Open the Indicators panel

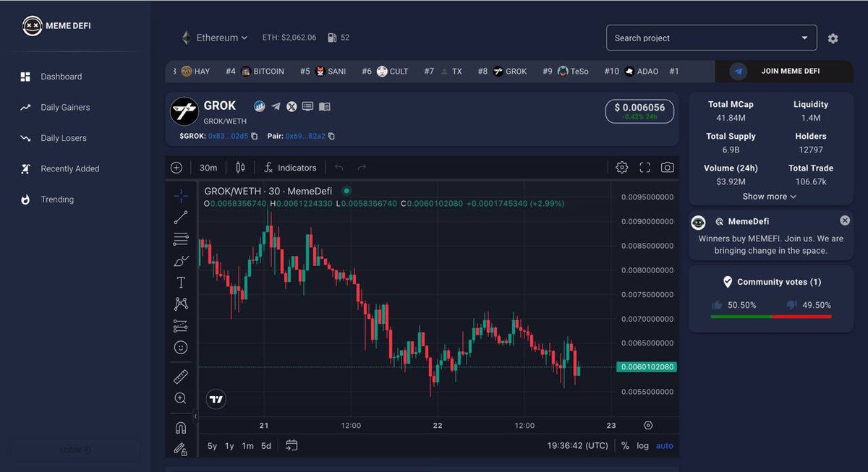[x=291, y=167]
